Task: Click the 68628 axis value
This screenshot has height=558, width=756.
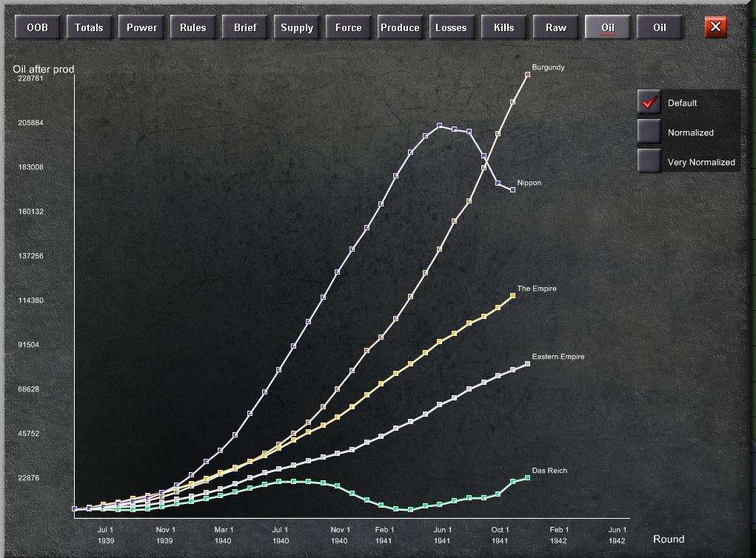Action: (28, 389)
